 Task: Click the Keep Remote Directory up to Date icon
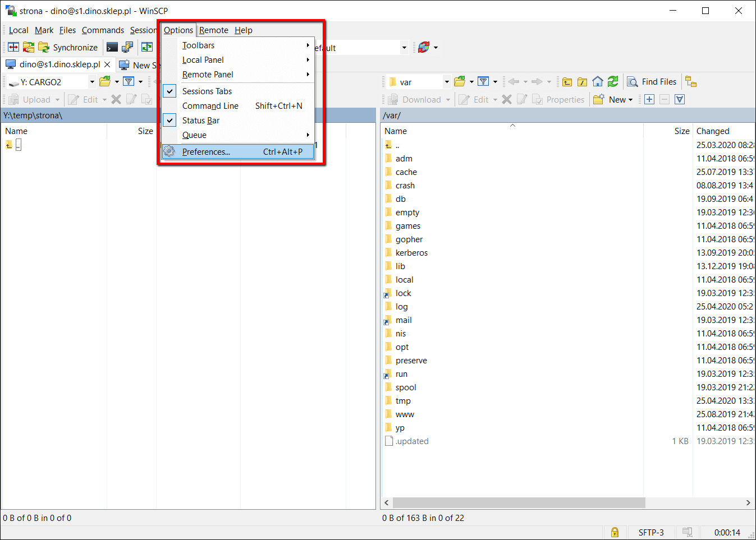pyautogui.click(x=29, y=47)
